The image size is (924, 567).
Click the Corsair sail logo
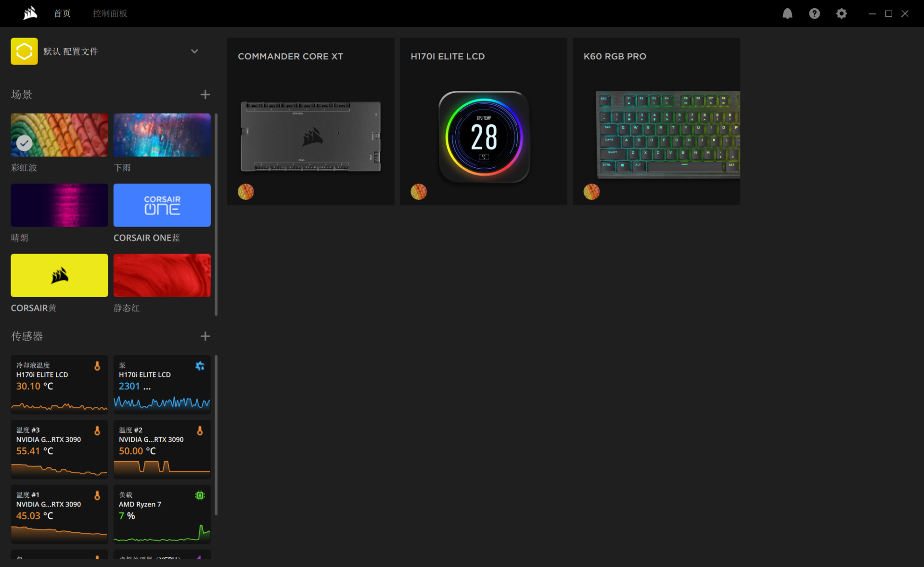pyautogui.click(x=30, y=13)
